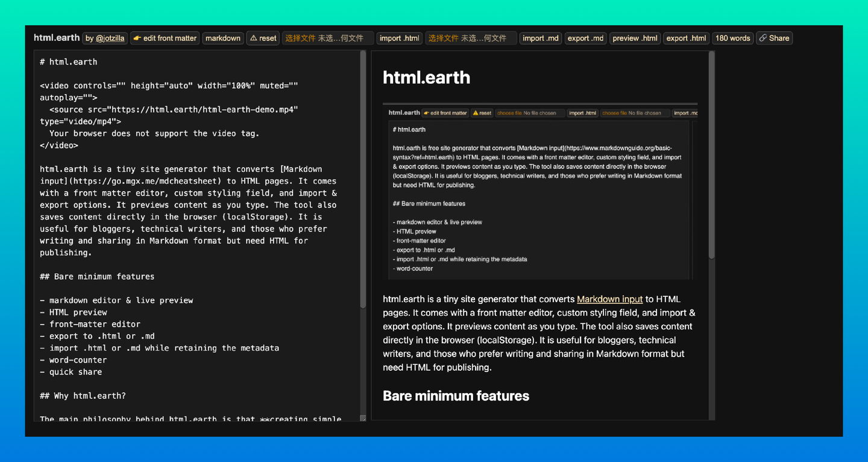
Task: Open the edit front matter editor
Action: point(165,38)
